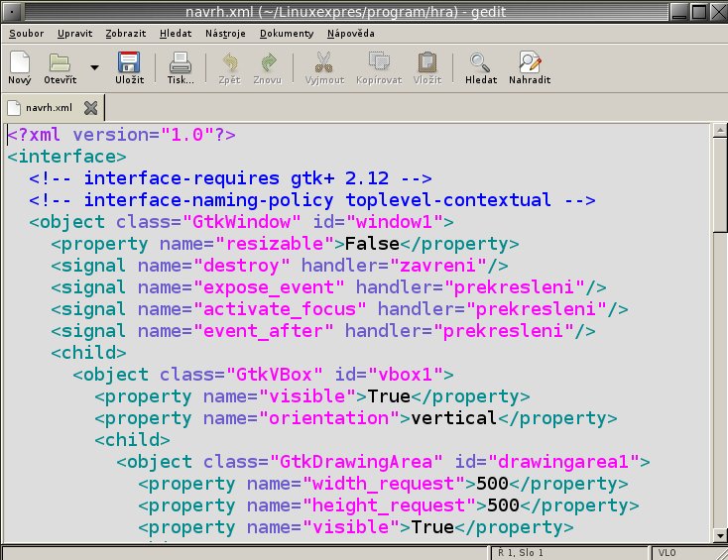Open the Soubor menu
Screen dimensions: 728x560
tap(27, 34)
